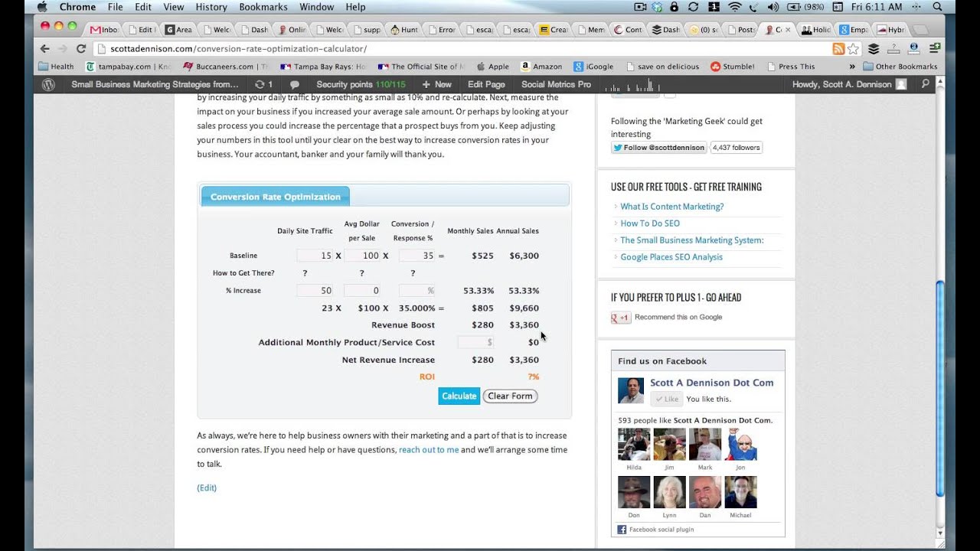The height and width of the screenshot is (551, 980).
Task: Click the browser Forward arrow
Action: point(63,48)
